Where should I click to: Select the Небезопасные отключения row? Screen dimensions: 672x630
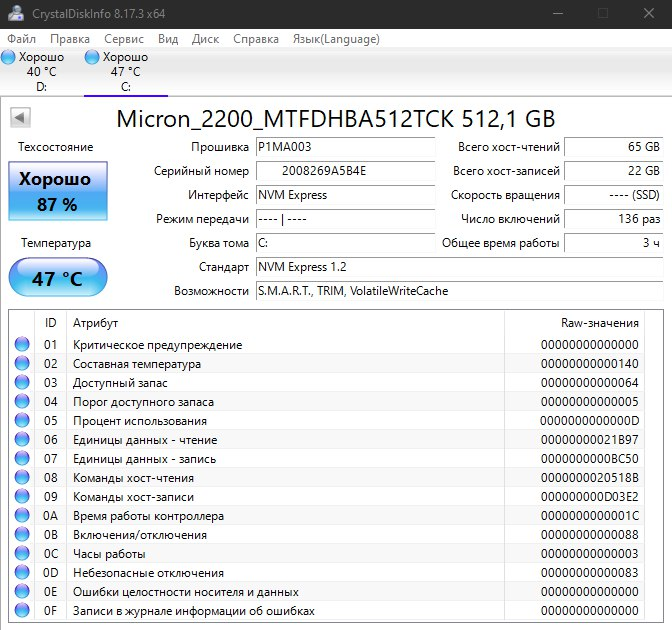pos(327,573)
